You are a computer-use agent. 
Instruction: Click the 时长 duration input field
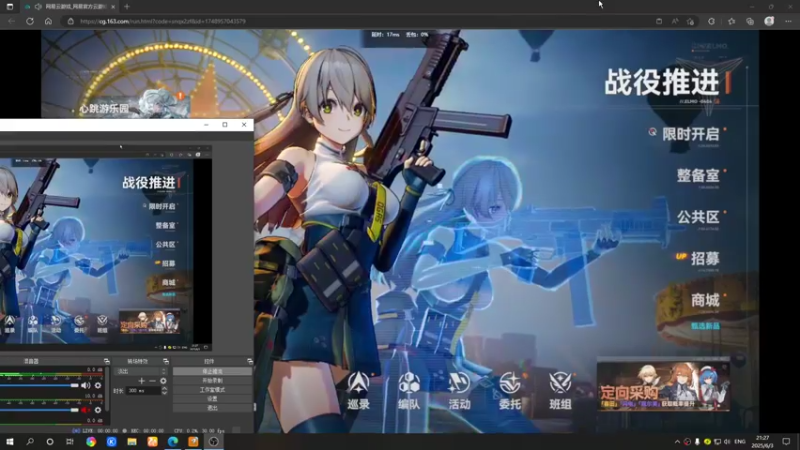pos(143,391)
